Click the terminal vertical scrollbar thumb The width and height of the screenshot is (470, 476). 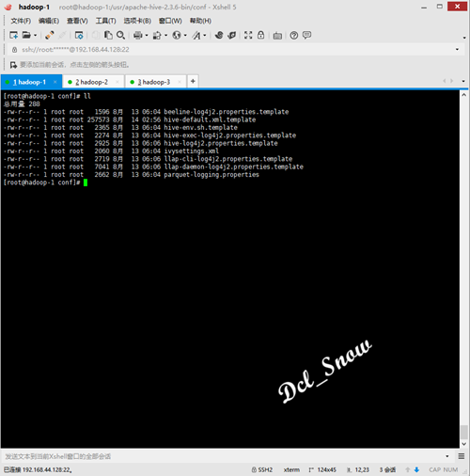(x=464, y=432)
